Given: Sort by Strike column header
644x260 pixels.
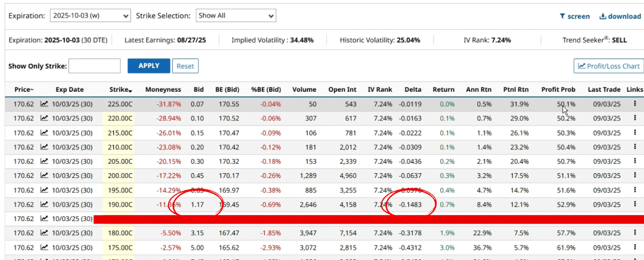Looking at the screenshot, I should pos(121,89).
